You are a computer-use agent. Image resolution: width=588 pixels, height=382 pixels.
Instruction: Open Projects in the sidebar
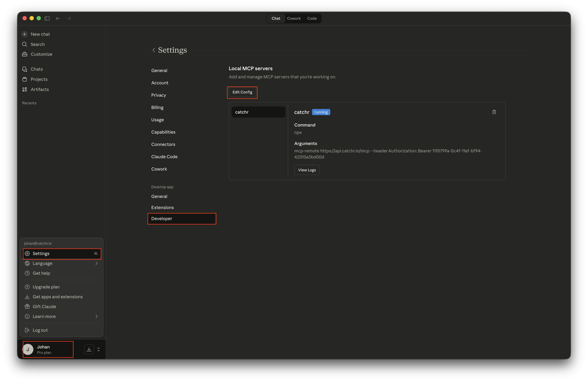pyautogui.click(x=39, y=79)
